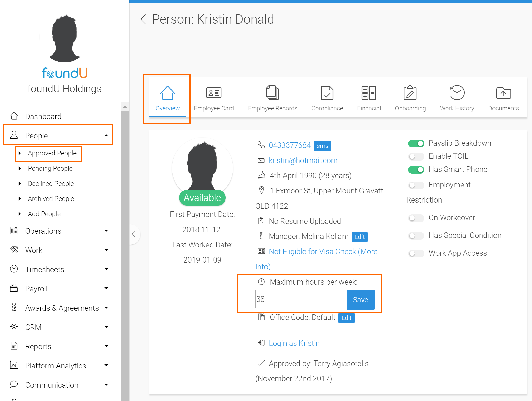Open the Employee Card tab icon

point(214,93)
